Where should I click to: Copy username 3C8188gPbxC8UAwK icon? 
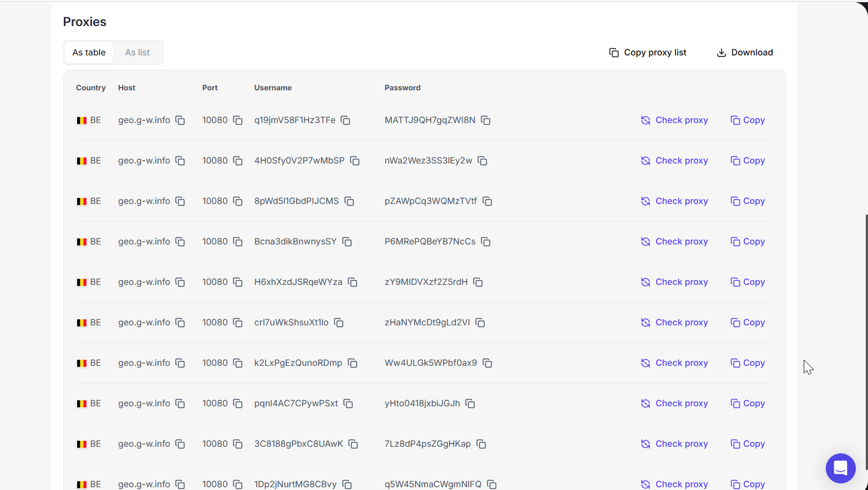pyautogui.click(x=353, y=444)
